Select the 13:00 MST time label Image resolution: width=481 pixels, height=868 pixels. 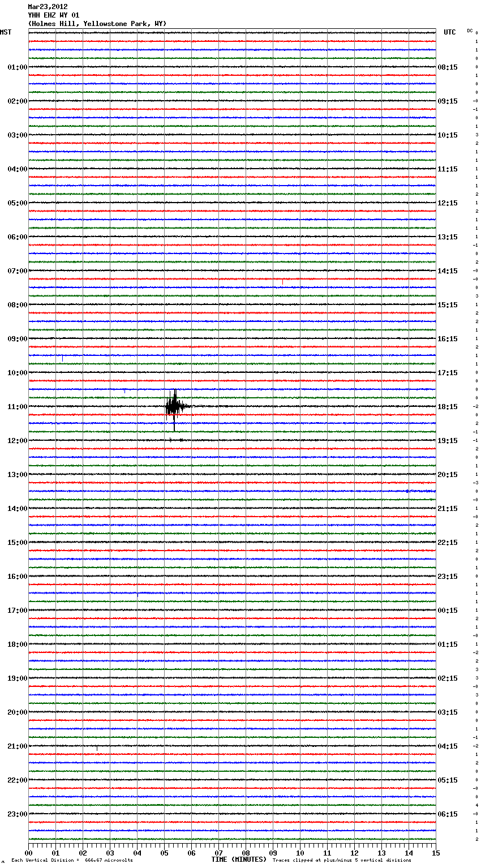pyautogui.click(x=18, y=475)
